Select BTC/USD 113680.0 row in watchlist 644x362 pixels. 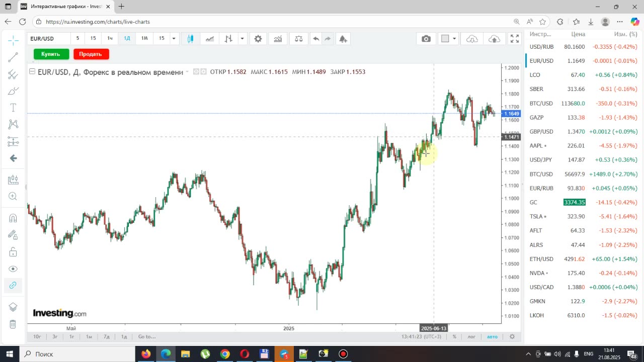[584, 104]
